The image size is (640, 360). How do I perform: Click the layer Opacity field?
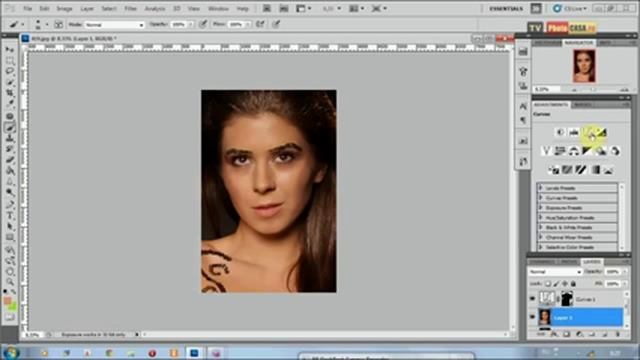(x=613, y=271)
